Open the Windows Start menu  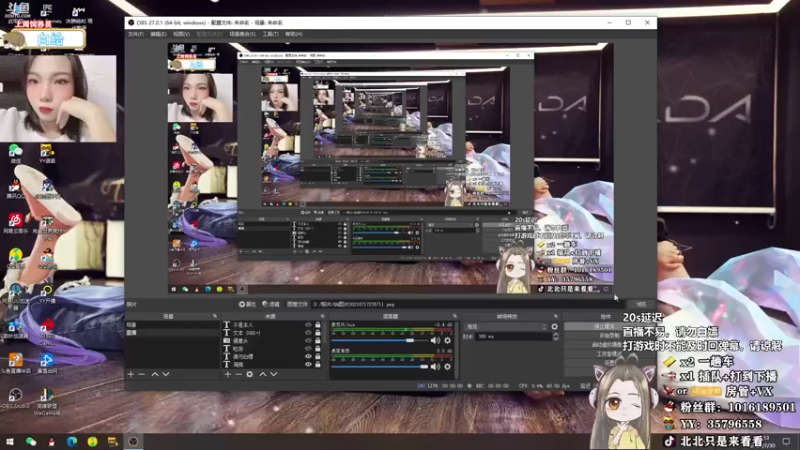pos(10,441)
